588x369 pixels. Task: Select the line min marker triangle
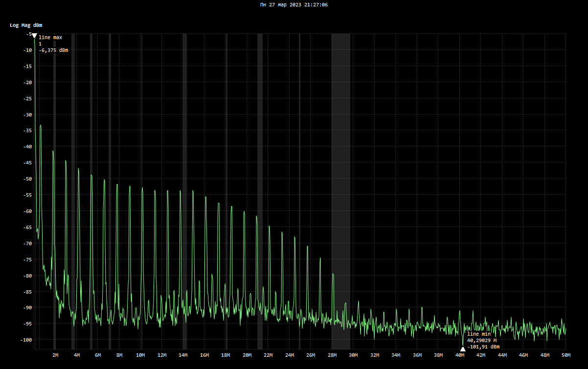coord(463,349)
